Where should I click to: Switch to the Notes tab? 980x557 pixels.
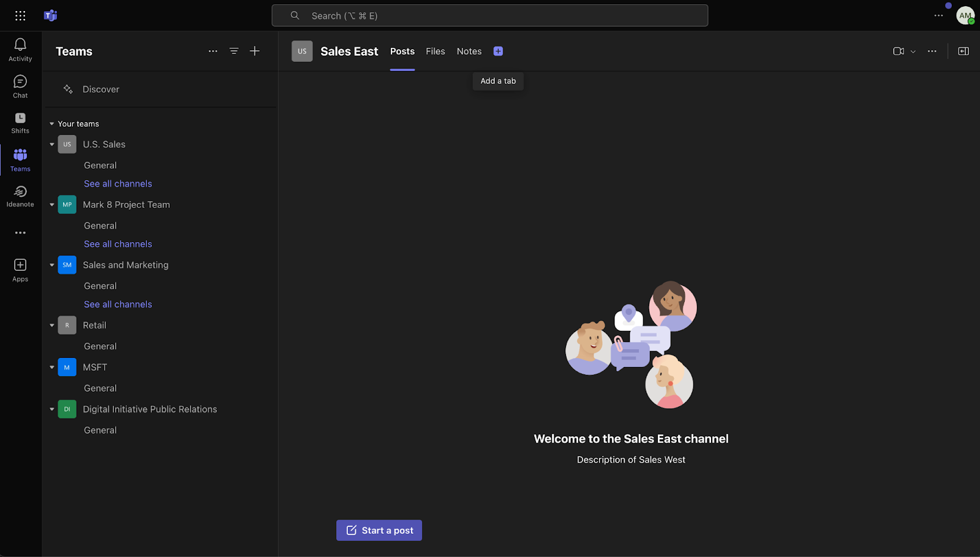[x=469, y=51]
